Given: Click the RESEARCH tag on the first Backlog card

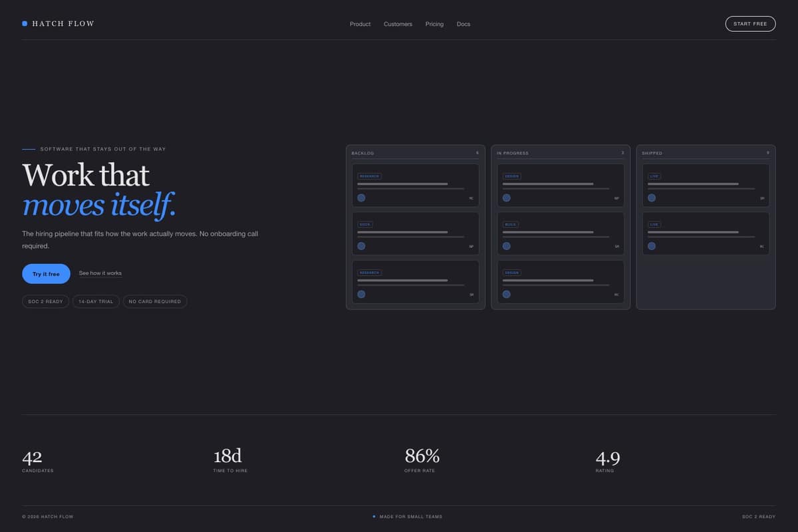Looking at the screenshot, I should (369, 176).
